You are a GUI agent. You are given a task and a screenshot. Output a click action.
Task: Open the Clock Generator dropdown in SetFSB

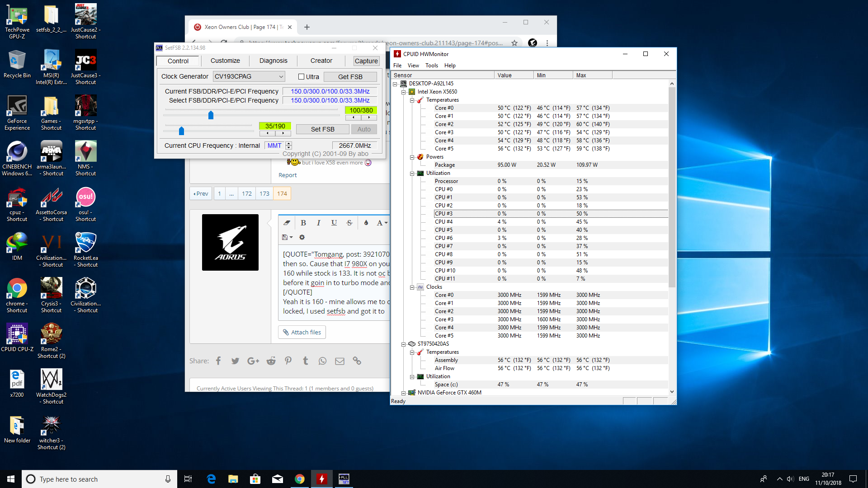pos(249,76)
